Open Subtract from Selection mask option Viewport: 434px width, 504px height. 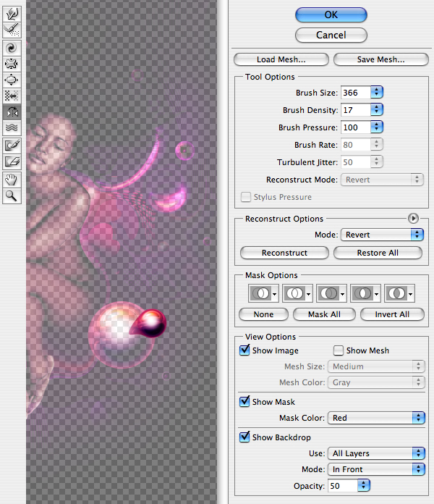(x=331, y=293)
